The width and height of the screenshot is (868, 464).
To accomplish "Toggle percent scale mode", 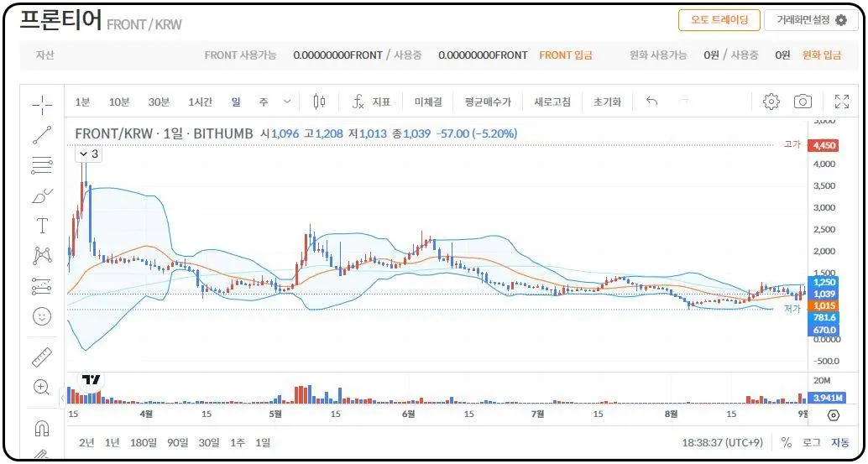I will (x=786, y=442).
